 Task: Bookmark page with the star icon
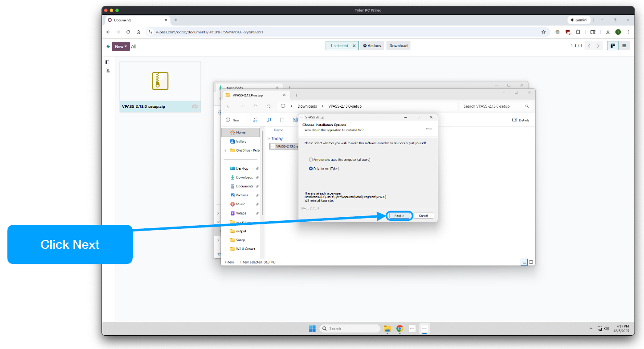point(543,32)
